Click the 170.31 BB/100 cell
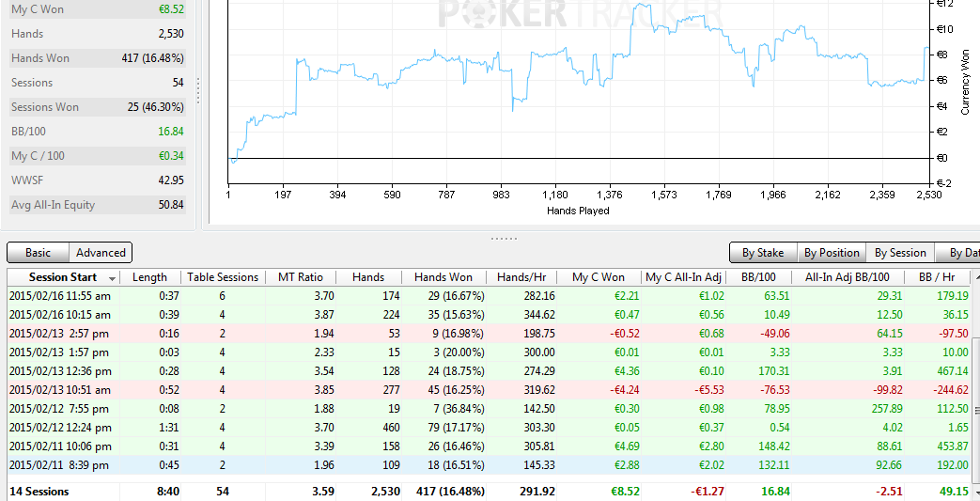980x501 pixels. (757, 371)
